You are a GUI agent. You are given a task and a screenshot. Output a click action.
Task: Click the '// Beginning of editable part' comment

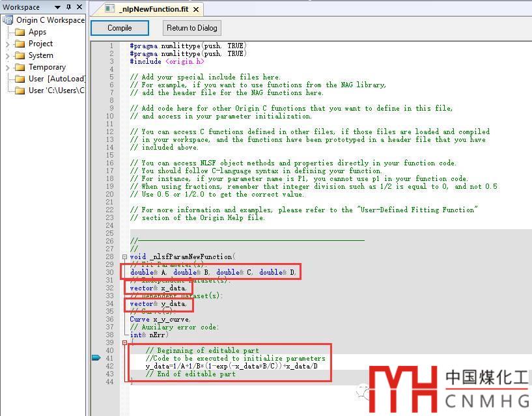tap(203, 350)
